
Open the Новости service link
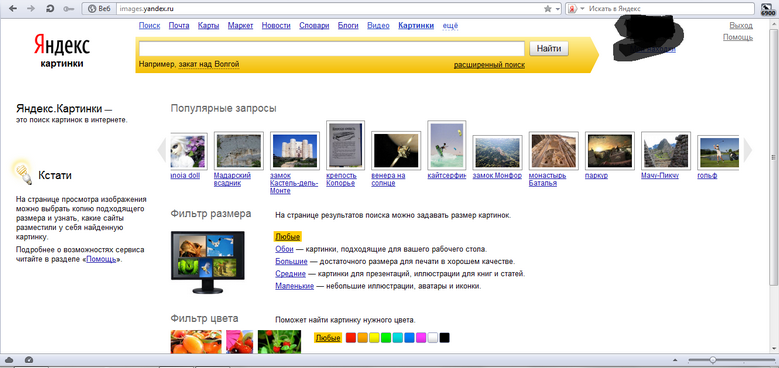click(x=276, y=26)
